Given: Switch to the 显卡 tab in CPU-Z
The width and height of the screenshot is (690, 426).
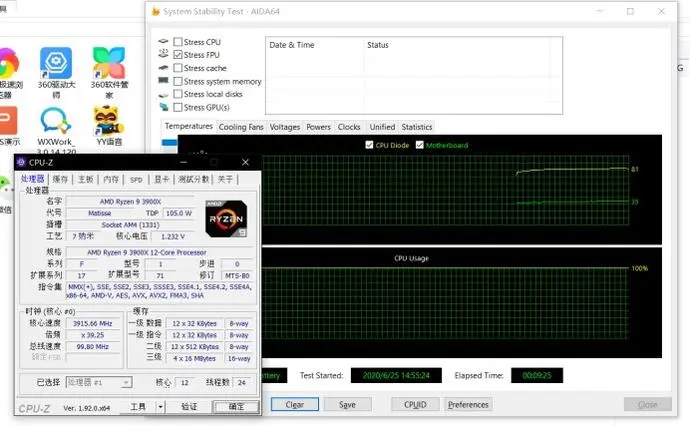Looking at the screenshot, I should coord(161,179).
